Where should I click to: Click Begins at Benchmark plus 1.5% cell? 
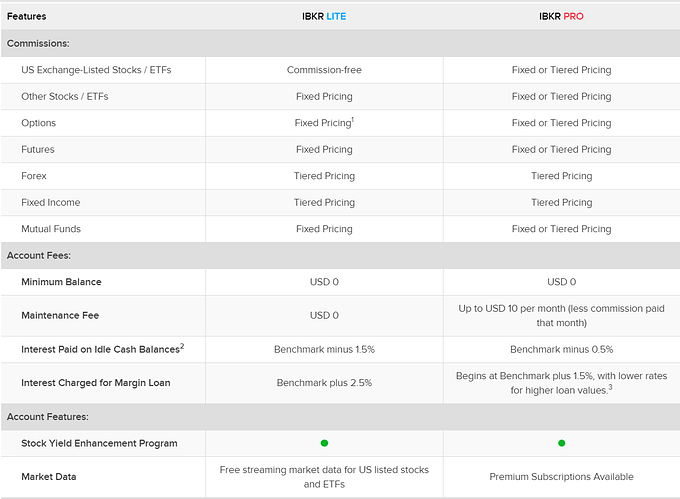pyautogui.click(x=561, y=383)
